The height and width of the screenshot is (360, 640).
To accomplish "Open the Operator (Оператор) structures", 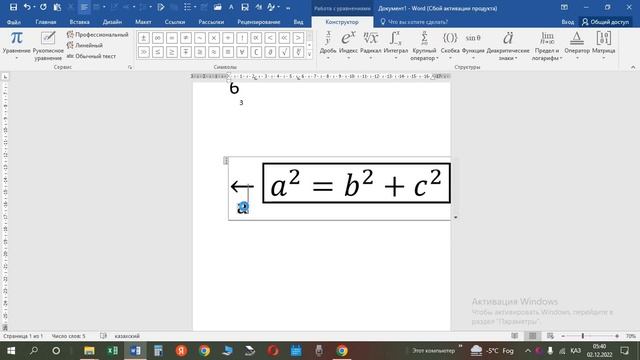I will [577, 45].
